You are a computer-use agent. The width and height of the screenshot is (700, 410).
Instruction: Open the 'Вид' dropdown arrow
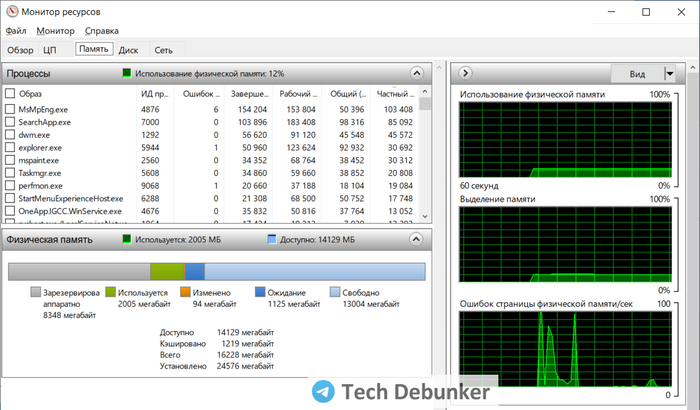pyautogui.click(x=669, y=74)
